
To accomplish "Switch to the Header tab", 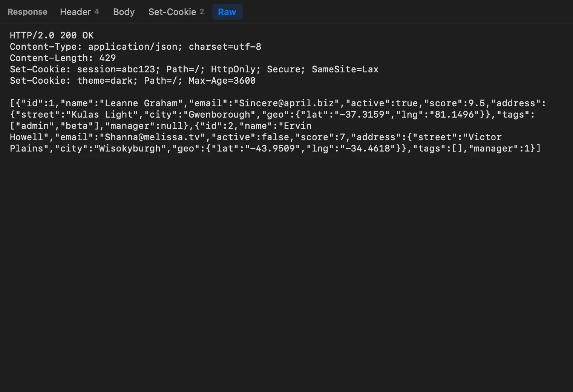I will coord(79,12).
